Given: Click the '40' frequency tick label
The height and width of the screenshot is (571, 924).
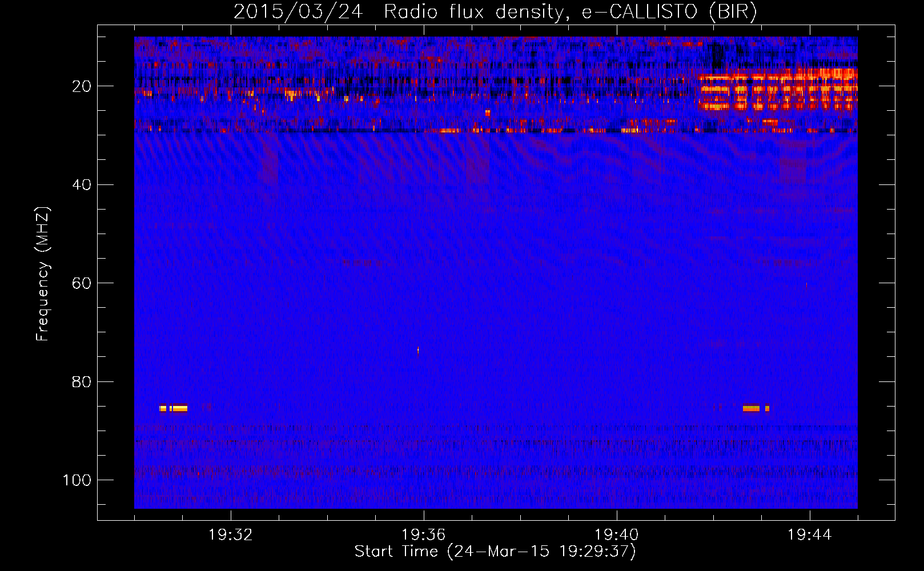Looking at the screenshot, I should click(82, 185).
